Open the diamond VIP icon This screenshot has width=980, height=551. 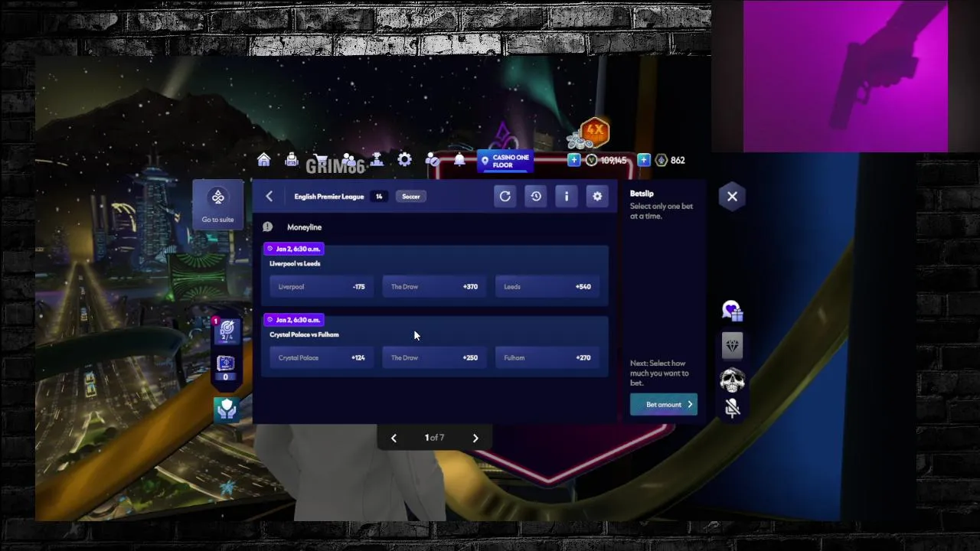733,346
